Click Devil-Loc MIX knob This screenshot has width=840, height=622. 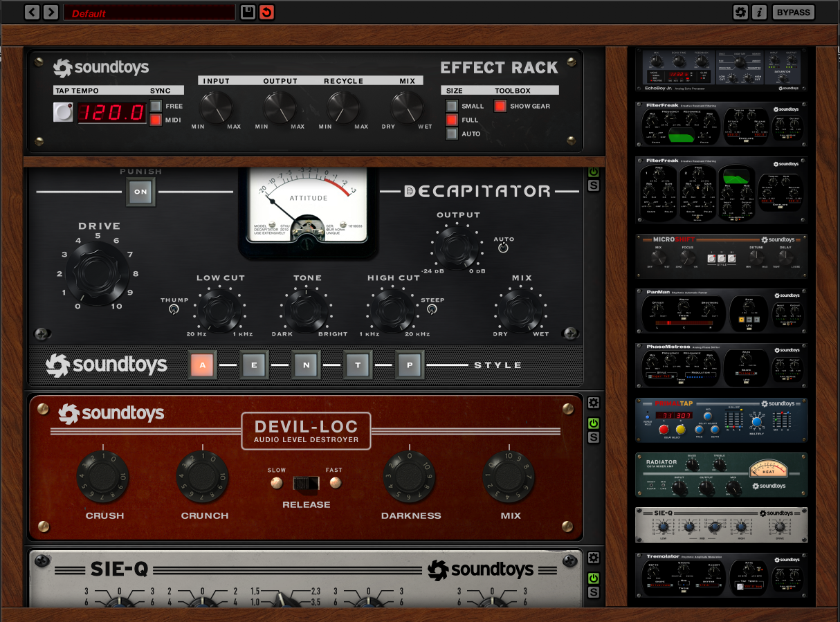click(x=509, y=476)
